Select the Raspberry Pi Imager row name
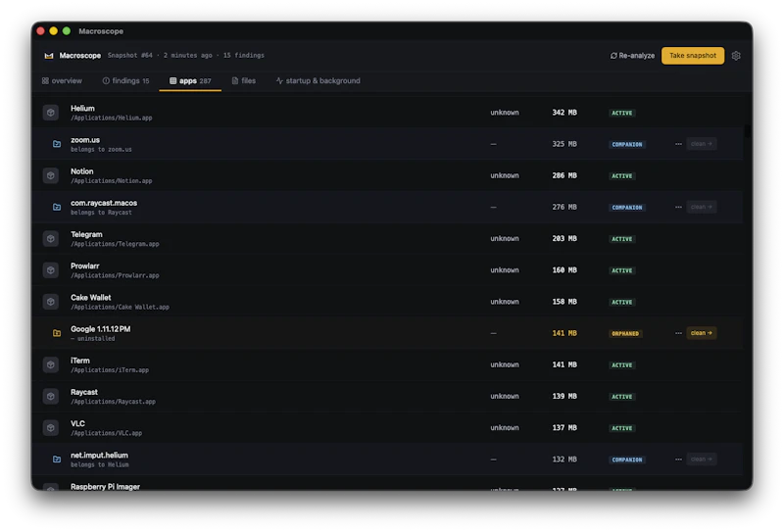784x532 pixels. (x=105, y=486)
